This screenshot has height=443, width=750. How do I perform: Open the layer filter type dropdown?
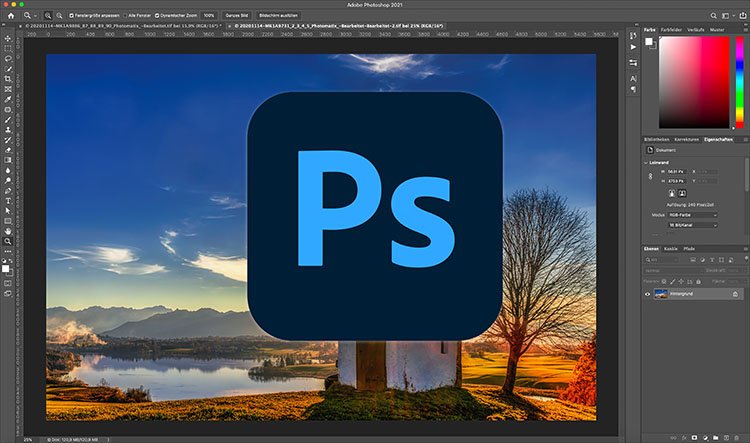pyautogui.click(x=662, y=260)
